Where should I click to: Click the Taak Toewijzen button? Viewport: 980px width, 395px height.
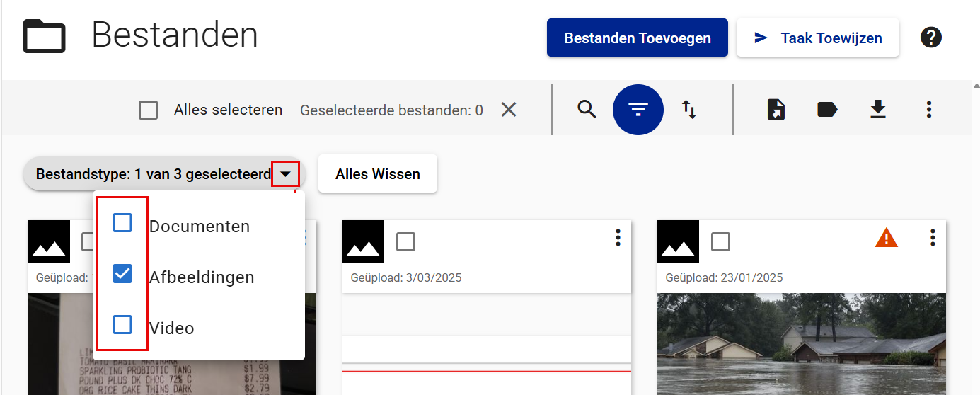pyautogui.click(x=818, y=38)
